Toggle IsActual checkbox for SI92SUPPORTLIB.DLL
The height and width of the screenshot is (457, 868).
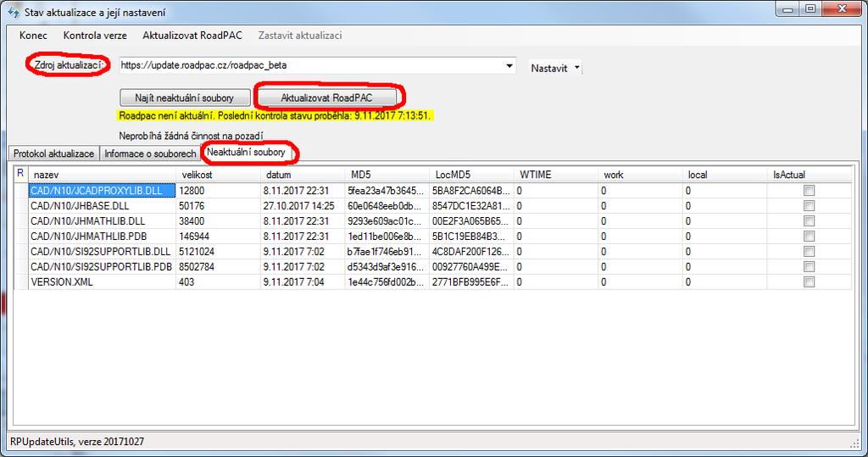click(809, 252)
